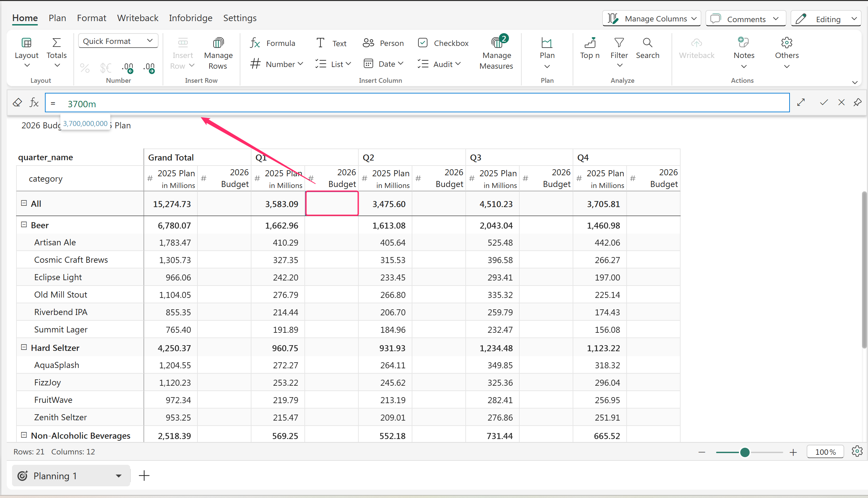Collapse the Beer category row
The height and width of the screenshot is (498, 868).
[24, 225]
